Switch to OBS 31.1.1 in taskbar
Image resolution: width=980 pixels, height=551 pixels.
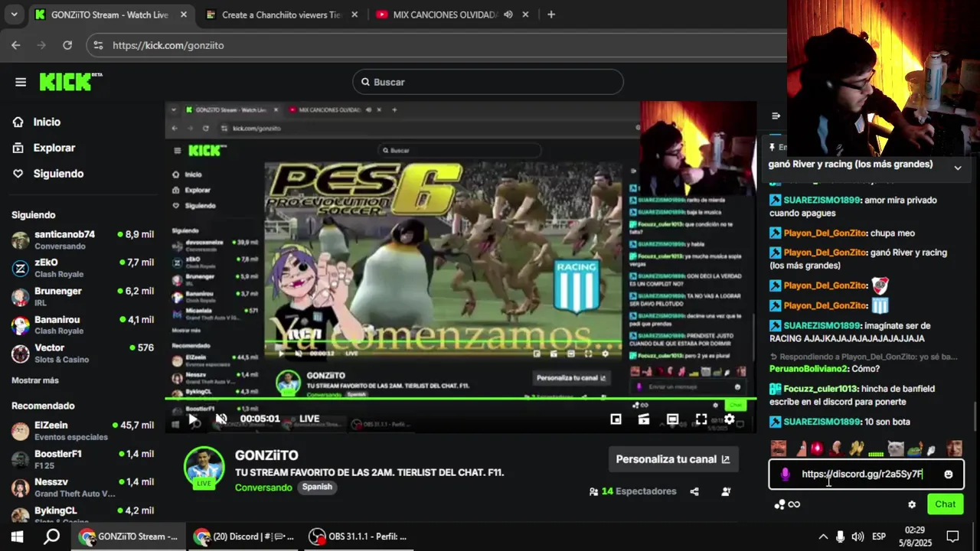pos(358,536)
